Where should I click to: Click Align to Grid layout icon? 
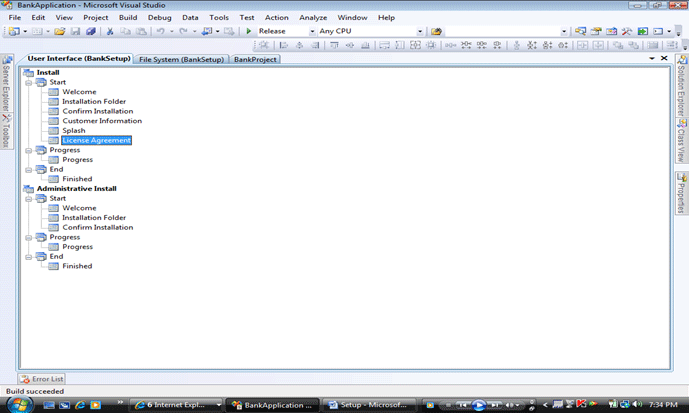(x=264, y=45)
